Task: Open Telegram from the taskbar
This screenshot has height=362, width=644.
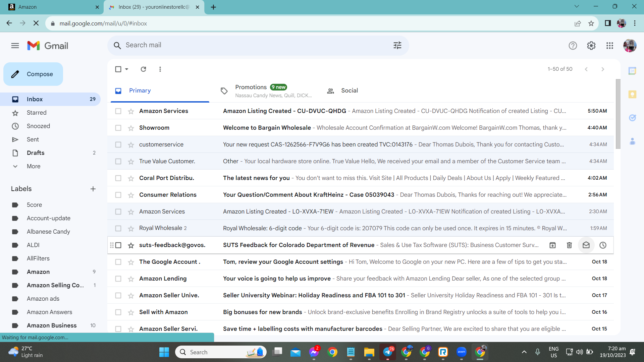Action: (x=388, y=352)
